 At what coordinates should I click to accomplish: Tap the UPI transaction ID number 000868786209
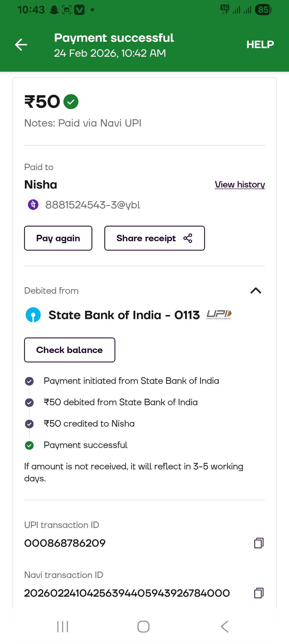coord(65,543)
